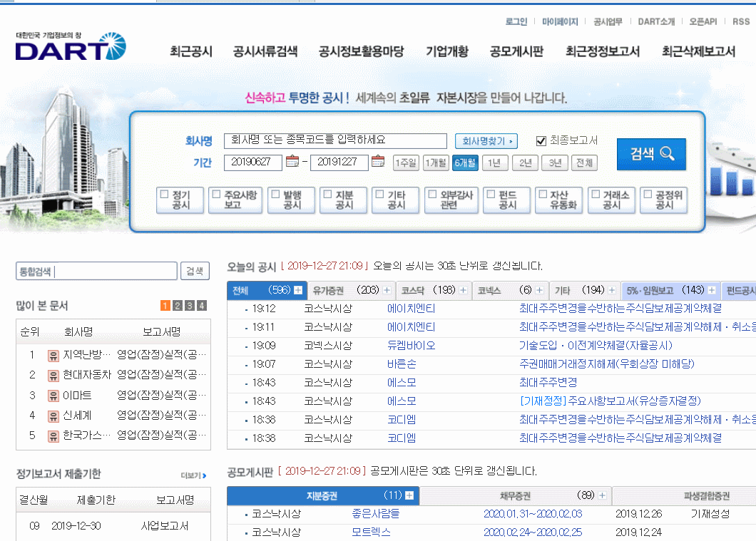Open the 오픈API link
This screenshot has width=756, height=541.
click(x=703, y=21)
